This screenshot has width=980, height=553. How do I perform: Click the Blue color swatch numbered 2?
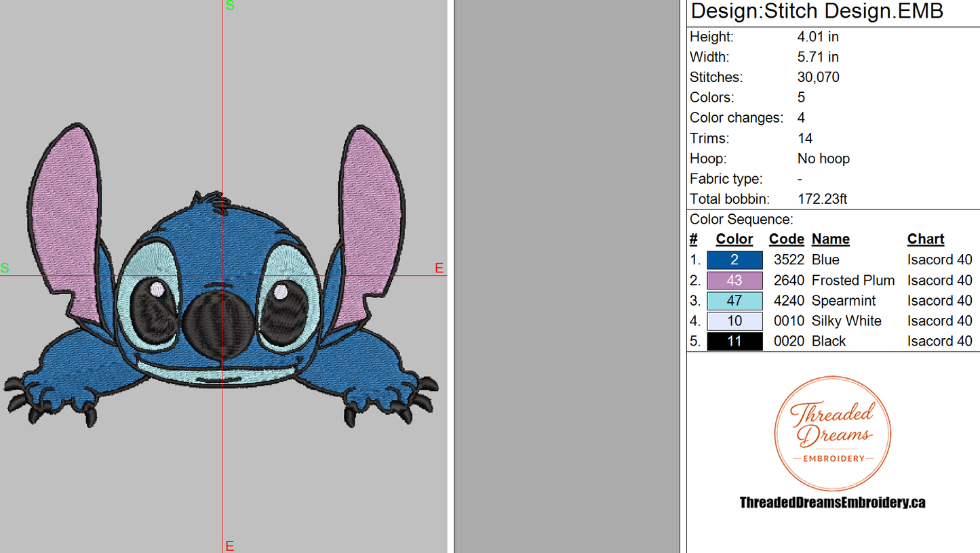[x=734, y=260]
